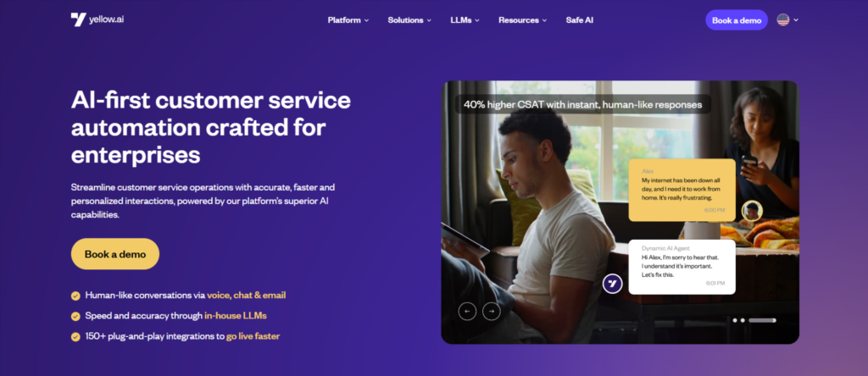Viewport: 868px width, 376px height.
Task: Advance to next carousel slide arrow
Action: 492,312
